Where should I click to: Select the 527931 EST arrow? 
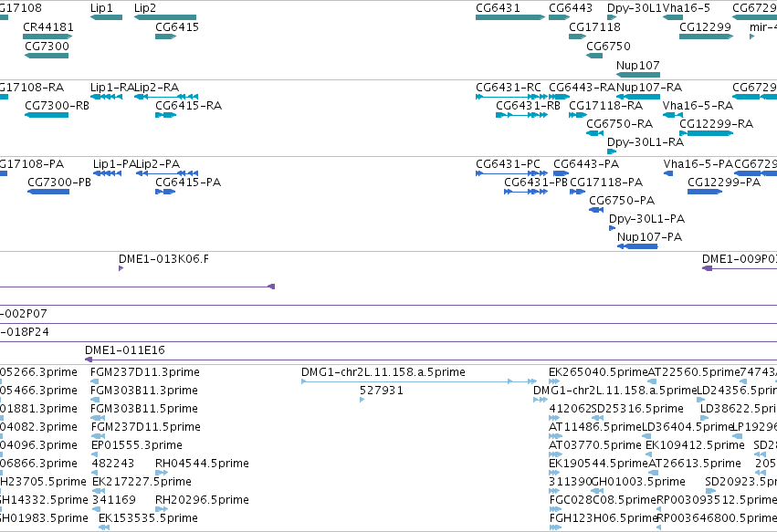coord(362,400)
